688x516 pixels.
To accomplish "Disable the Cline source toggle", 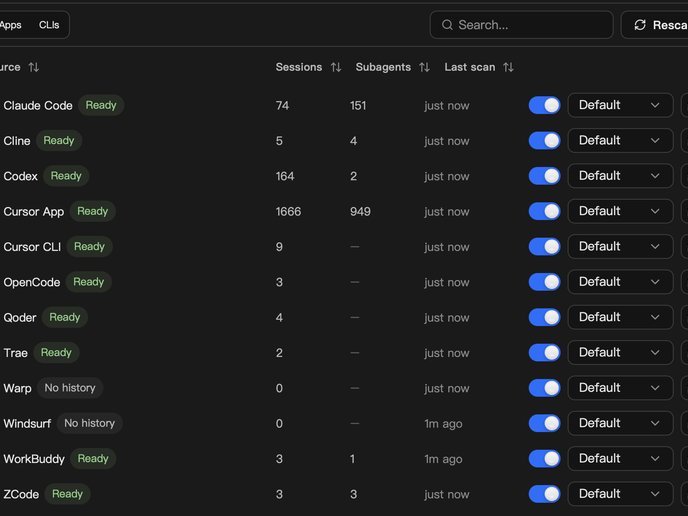I will click(545, 141).
